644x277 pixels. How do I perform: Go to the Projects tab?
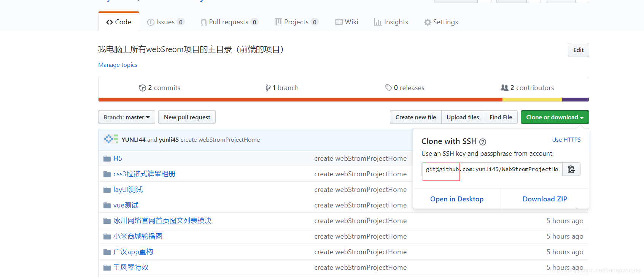click(297, 22)
